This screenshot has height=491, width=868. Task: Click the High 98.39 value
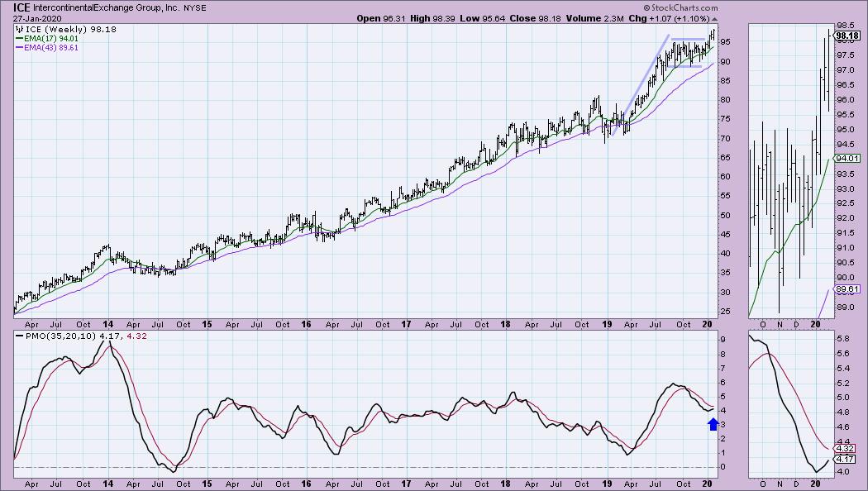(432, 18)
